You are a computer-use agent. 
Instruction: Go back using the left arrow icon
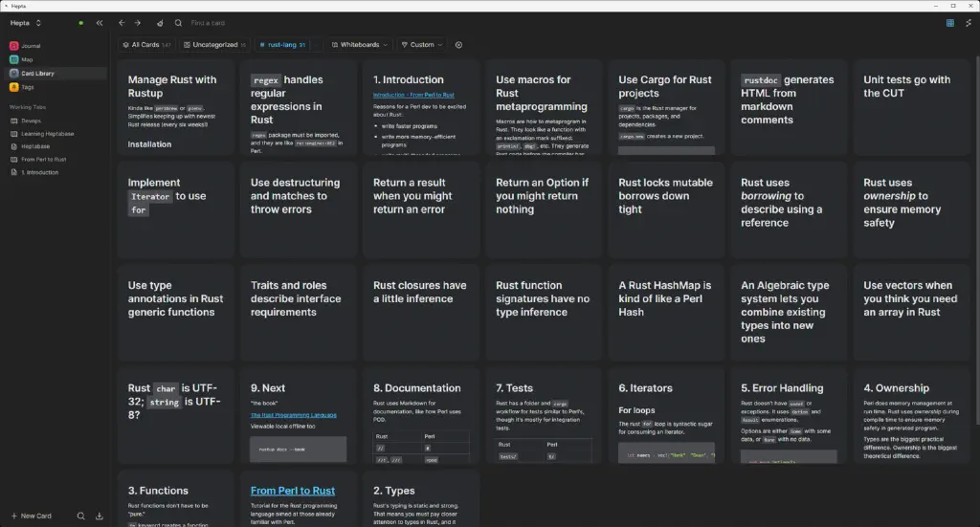click(122, 23)
